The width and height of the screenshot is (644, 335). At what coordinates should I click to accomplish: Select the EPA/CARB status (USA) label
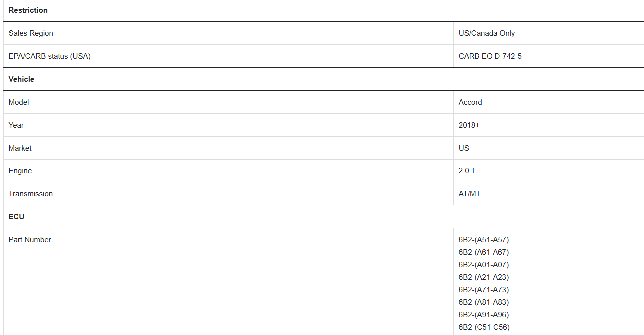click(50, 56)
